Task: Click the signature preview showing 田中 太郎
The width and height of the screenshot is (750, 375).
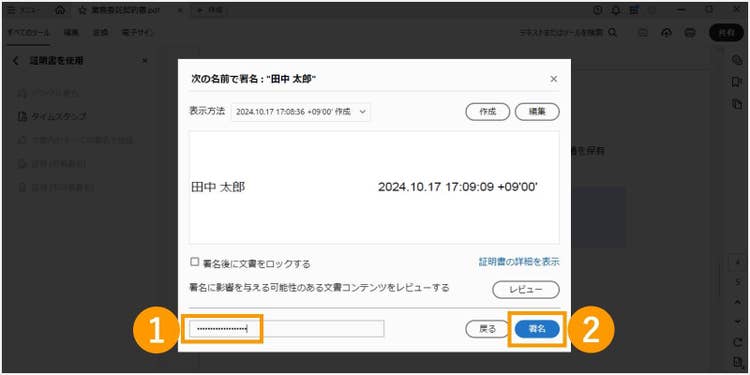Action: click(x=374, y=188)
